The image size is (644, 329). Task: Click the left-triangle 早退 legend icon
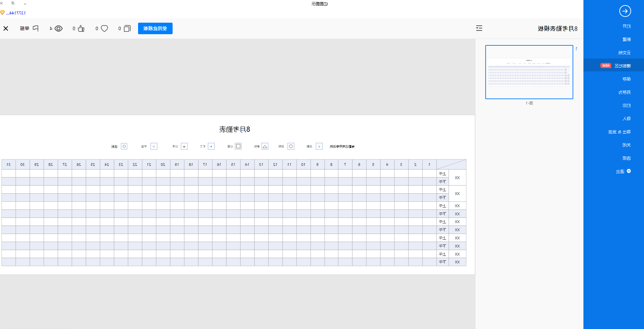point(154,146)
